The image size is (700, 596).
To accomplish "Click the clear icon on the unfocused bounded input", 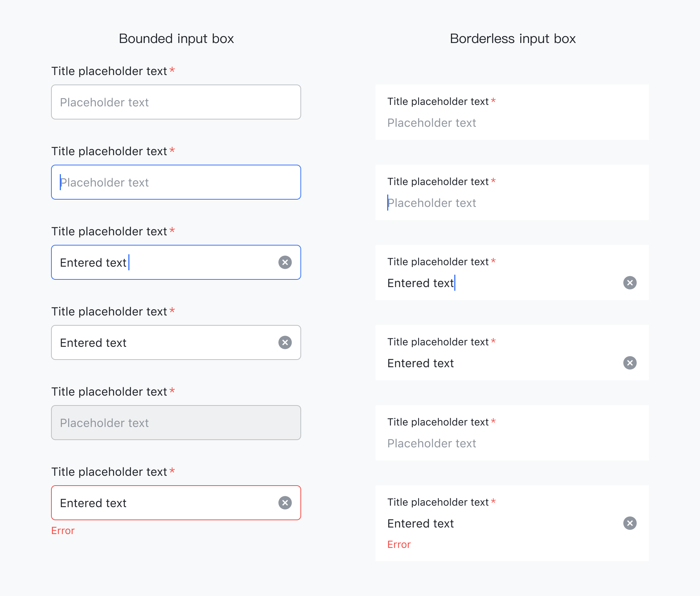I will pyautogui.click(x=285, y=342).
